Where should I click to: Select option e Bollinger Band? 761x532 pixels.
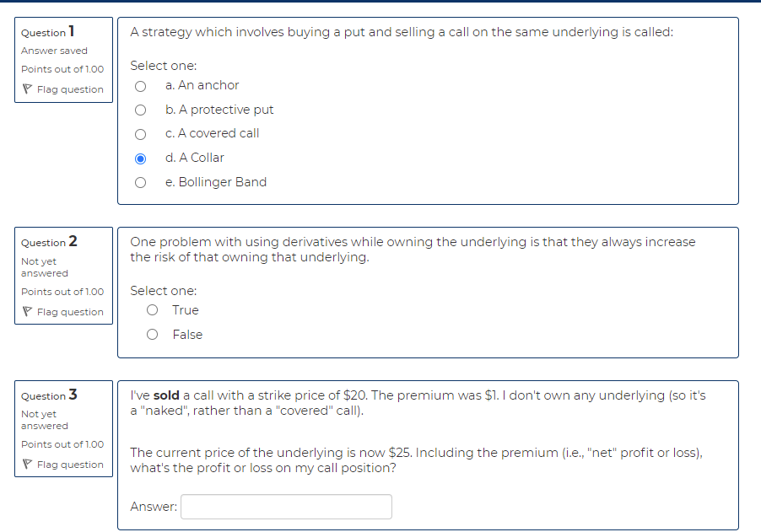tap(140, 182)
